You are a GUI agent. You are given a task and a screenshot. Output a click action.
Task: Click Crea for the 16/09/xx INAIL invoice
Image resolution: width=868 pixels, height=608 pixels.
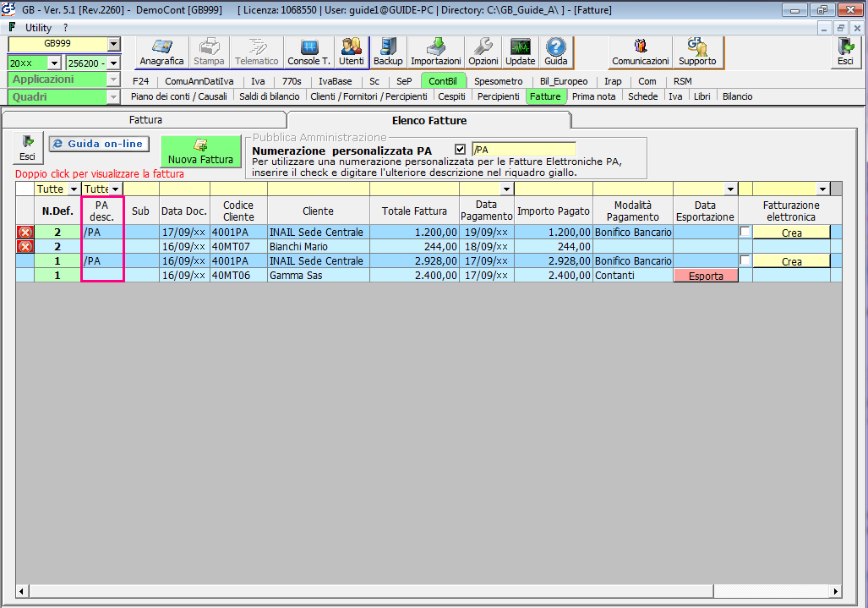tap(792, 261)
